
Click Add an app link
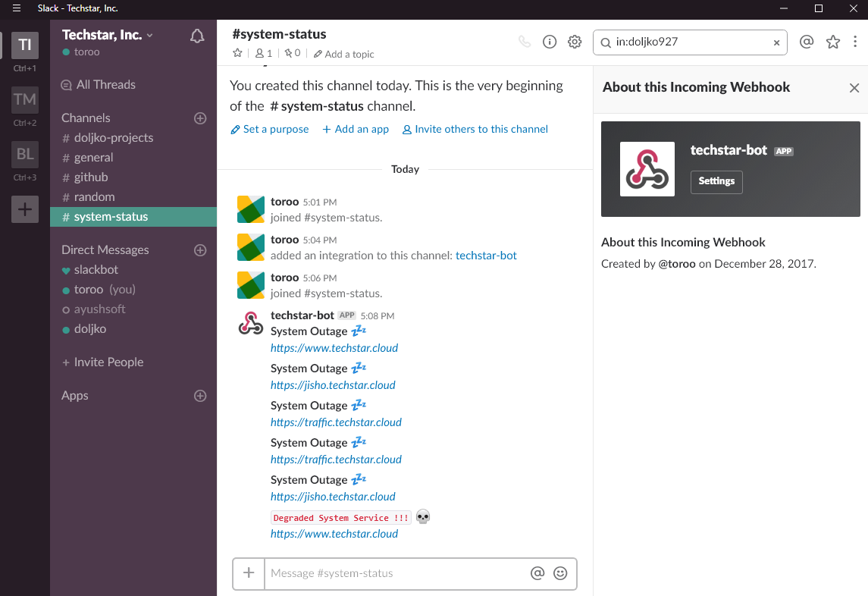pyautogui.click(x=356, y=129)
